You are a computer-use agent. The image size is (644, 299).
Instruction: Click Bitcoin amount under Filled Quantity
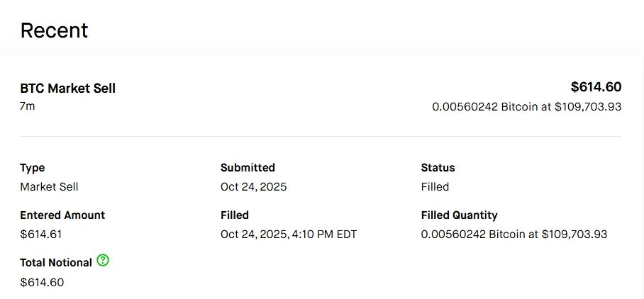pyautogui.click(x=514, y=235)
